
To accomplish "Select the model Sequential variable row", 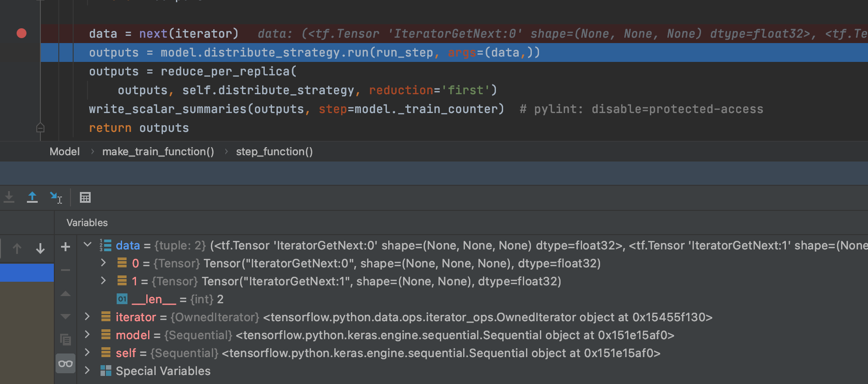I will pos(133,335).
